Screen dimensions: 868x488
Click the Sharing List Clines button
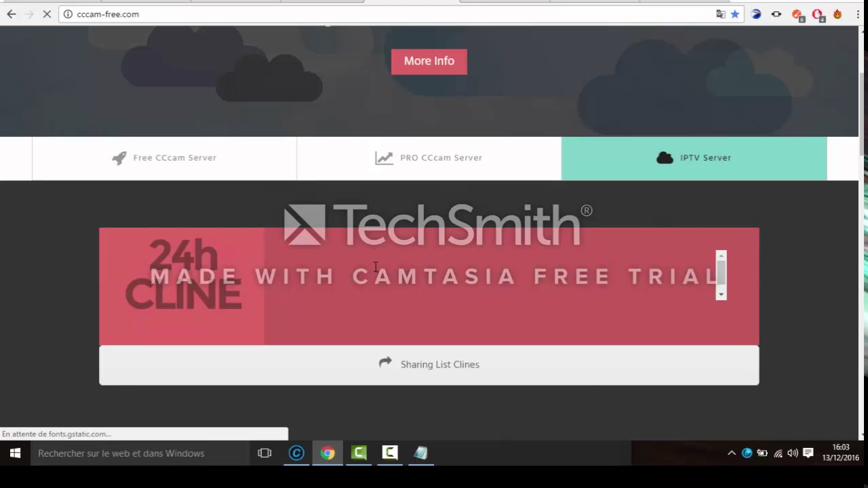pos(429,365)
